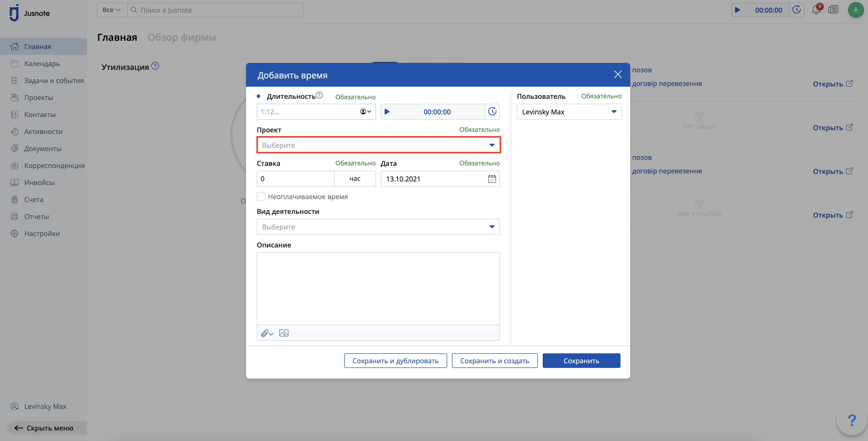Switch to the Обзор фирмы tab

[x=182, y=37]
